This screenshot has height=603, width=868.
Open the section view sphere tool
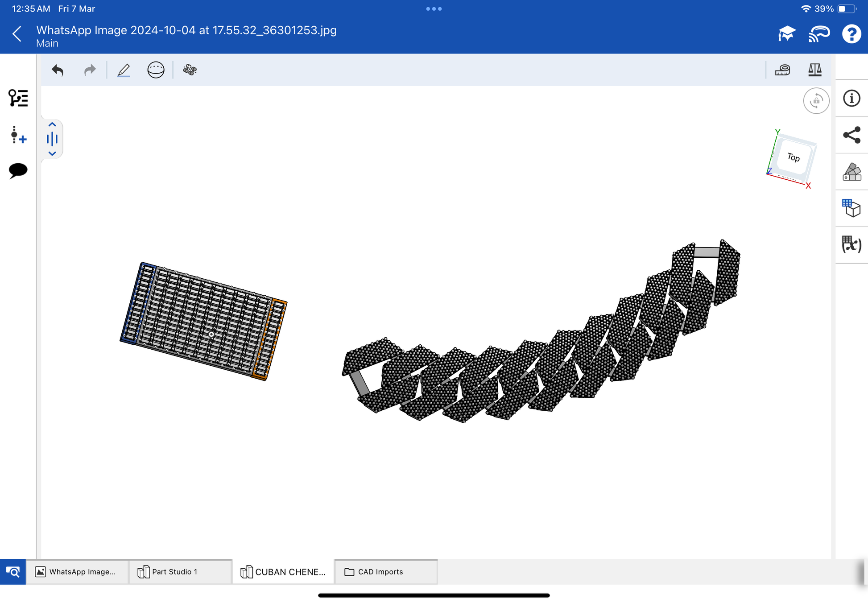click(x=156, y=70)
